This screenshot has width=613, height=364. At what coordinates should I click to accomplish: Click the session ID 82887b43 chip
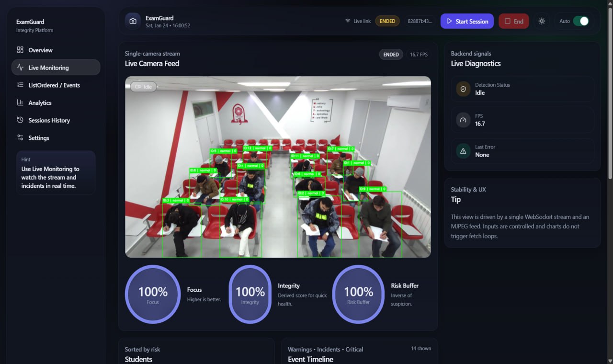coord(420,21)
